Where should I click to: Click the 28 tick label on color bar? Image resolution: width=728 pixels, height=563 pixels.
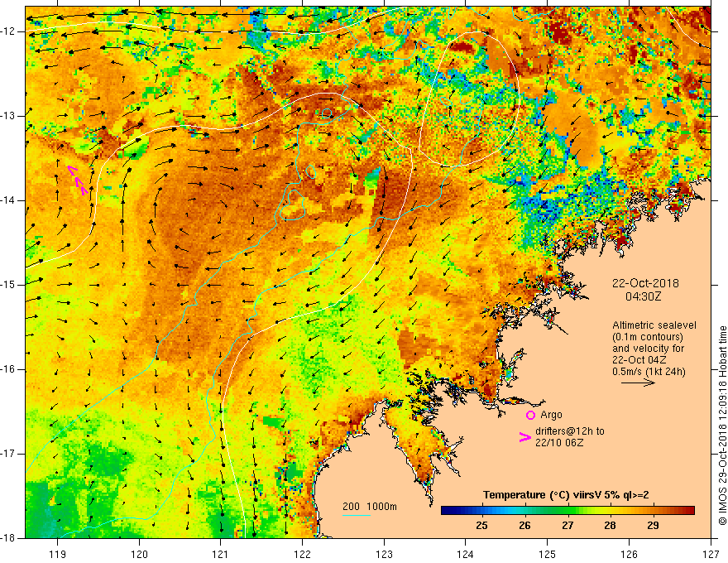[610, 526]
